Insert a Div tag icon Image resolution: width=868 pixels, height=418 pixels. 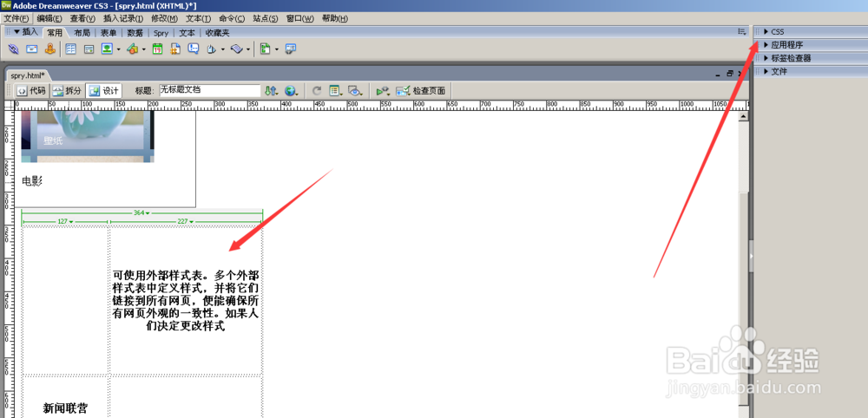(x=89, y=49)
